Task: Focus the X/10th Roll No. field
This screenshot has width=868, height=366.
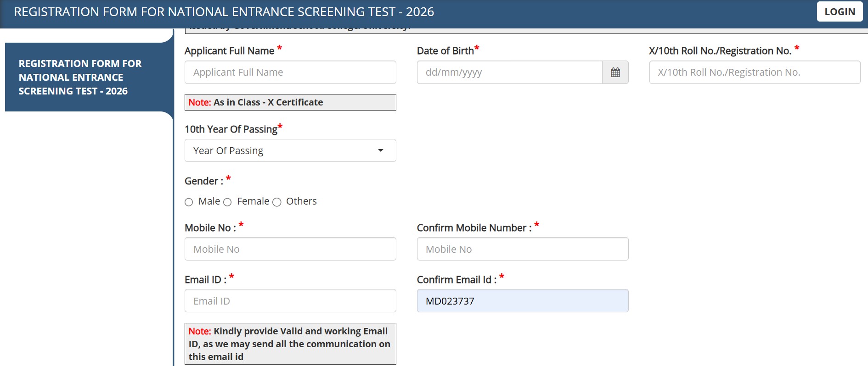Action: 754,72
